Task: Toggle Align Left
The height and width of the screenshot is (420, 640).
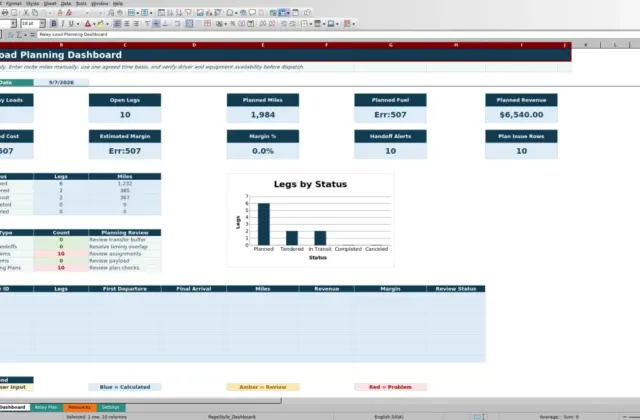Action: coord(117,24)
